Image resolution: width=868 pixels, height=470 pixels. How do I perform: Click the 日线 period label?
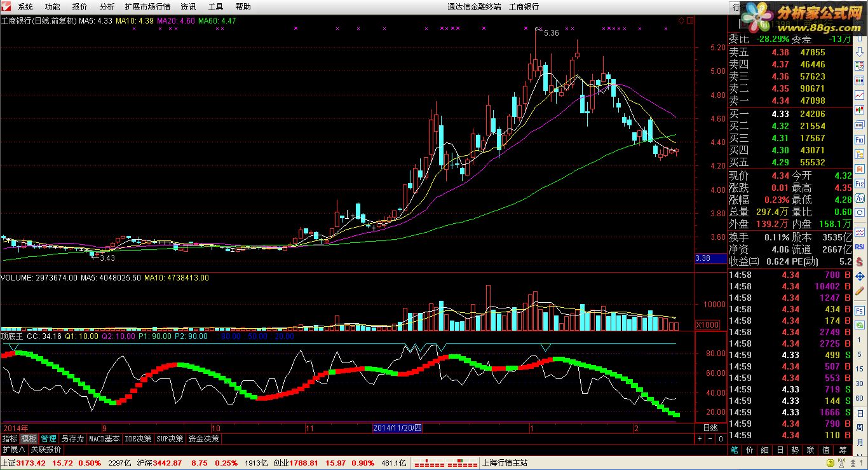[710, 427]
